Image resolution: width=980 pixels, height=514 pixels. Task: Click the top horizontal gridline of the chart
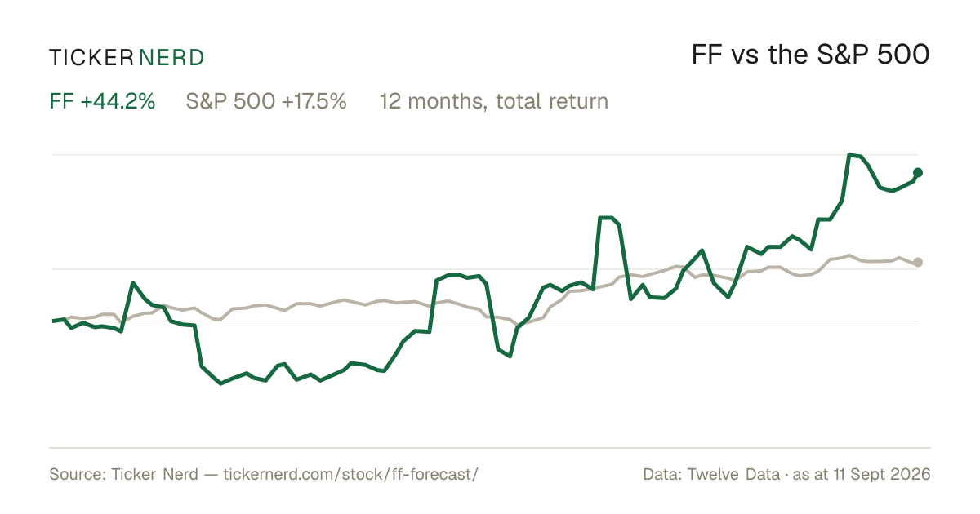click(x=485, y=154)
